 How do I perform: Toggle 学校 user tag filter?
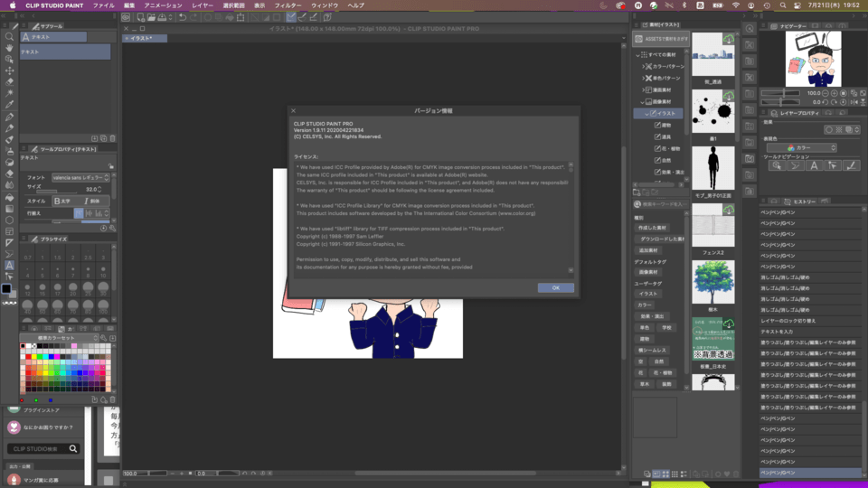click(x=666, y=327)
